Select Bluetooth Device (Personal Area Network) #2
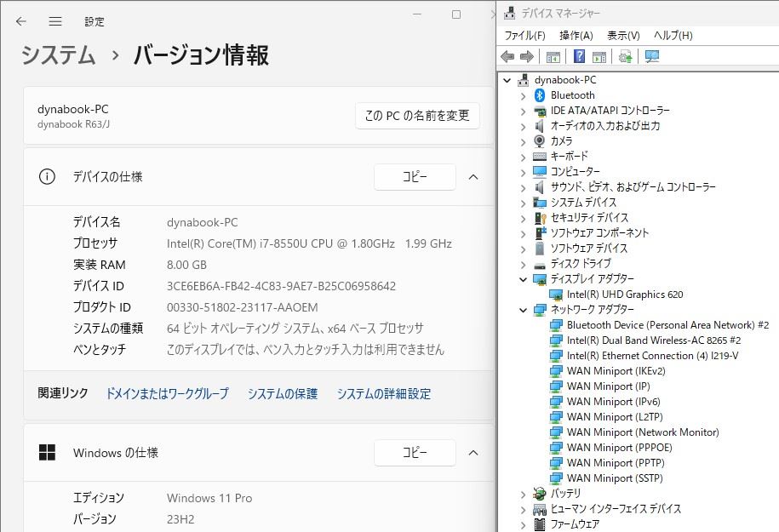Screen dimensions: 779x532 click(667, 325)
